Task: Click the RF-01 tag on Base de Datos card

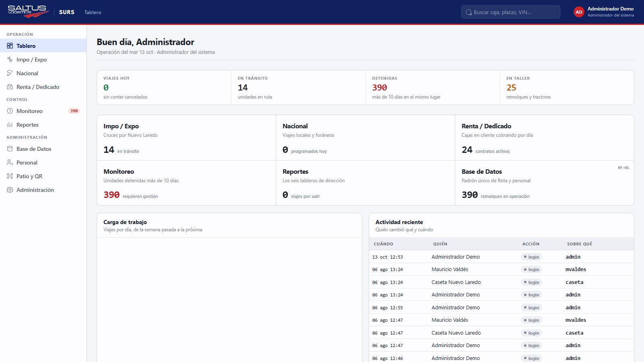Action: point(623,168)
